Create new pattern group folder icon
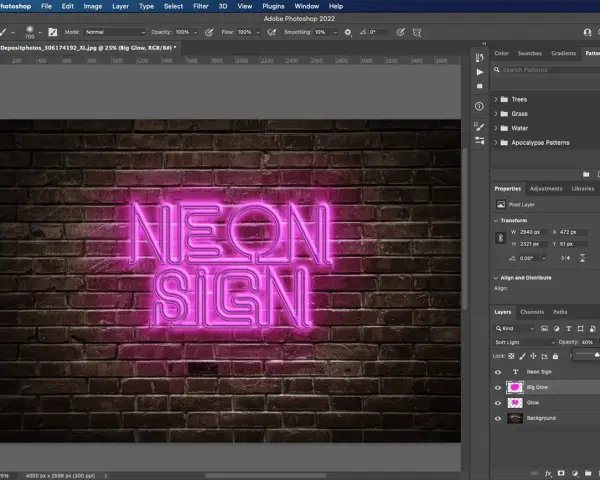 tap(586, 175)
